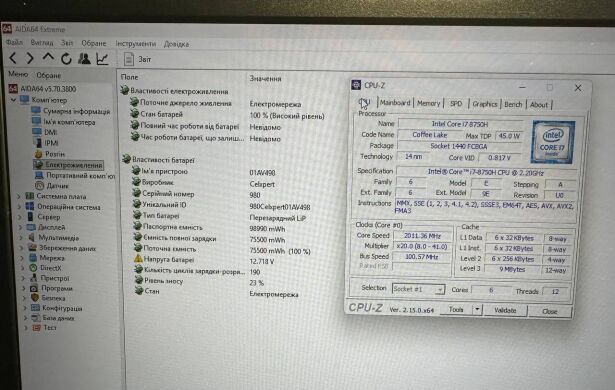The height and width of the screenshot is (390, 615).
Task: Go forward with AIDA64 Forward arrow
Action: point(30,58)
